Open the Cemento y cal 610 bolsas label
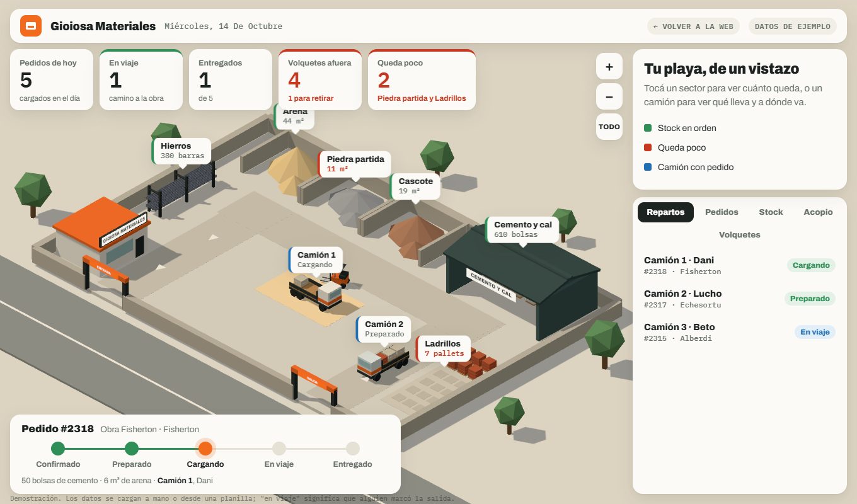The image size is (857, 504). 522,229
